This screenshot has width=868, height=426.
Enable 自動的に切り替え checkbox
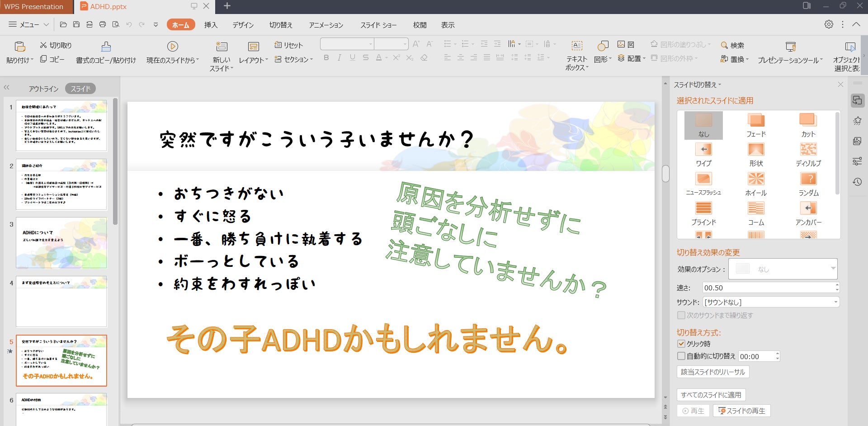coord(681,356)
